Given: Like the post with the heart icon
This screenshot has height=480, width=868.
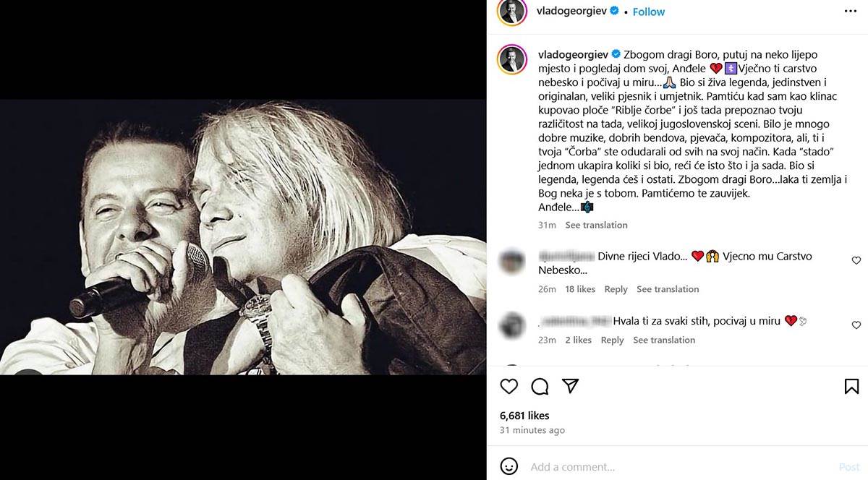Looking at the screenshot, I should click(509, 386).
